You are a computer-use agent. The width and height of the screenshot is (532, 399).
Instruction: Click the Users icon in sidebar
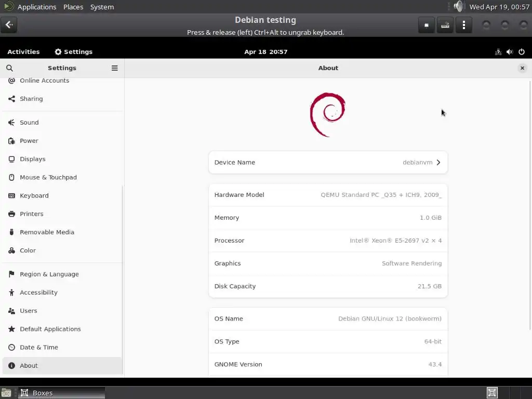point(11,311)
